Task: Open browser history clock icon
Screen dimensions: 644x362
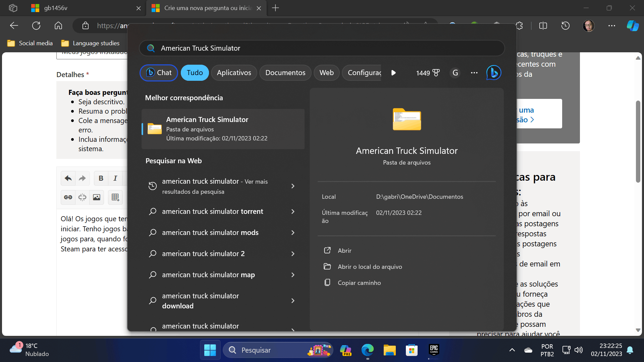Action: pos(566,25)
